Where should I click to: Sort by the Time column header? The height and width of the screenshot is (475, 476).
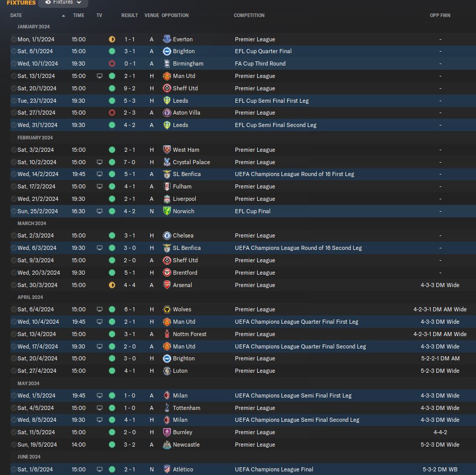(x=78, y=15)
